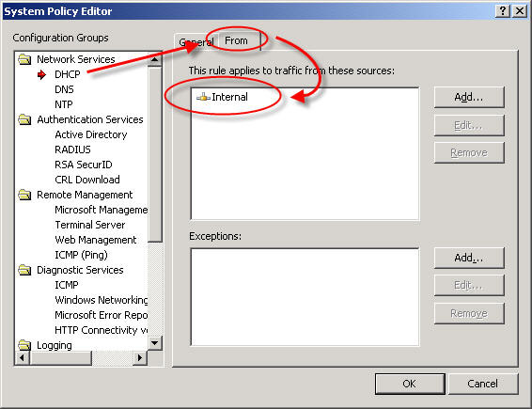Click the tree's scroll left arrow
Viewport: 532px width, 409px height.
pos(22,357)
